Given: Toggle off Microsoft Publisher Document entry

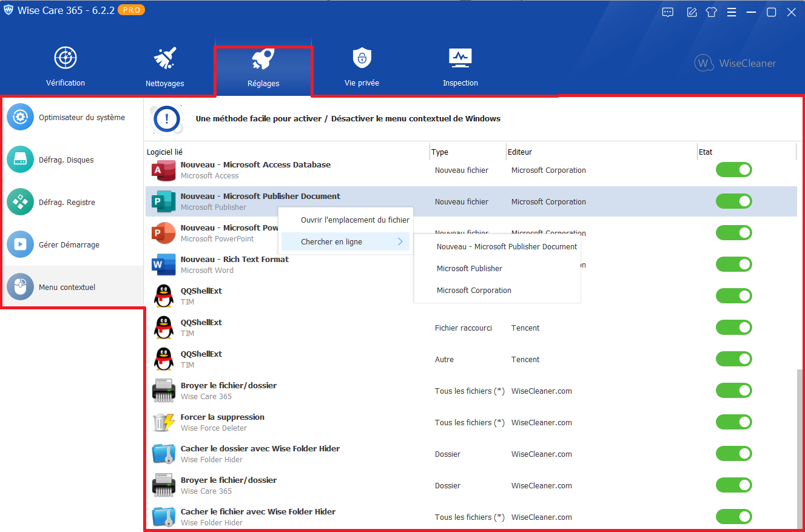Looking at the screenshot, I should point(734,201).
